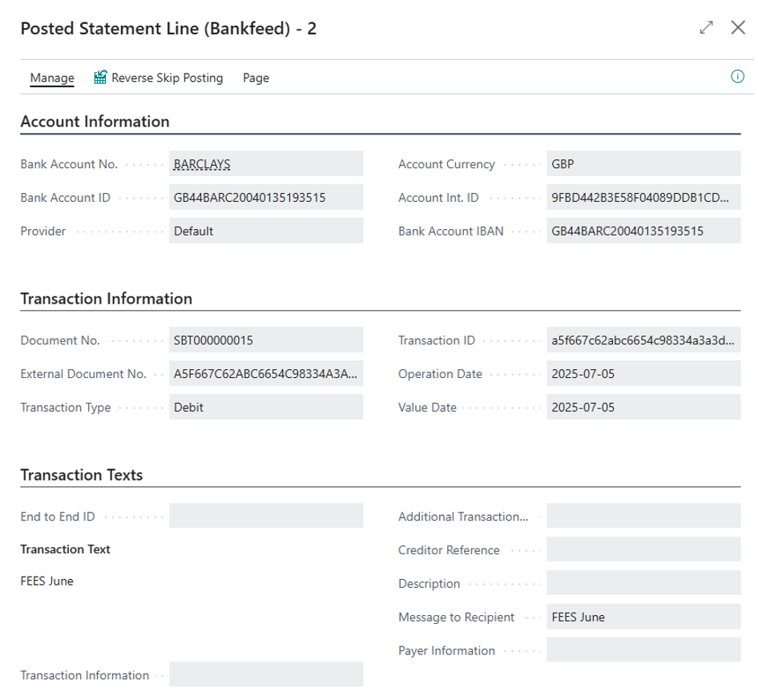Select the Document No. field SBT000000015

(266, 340)
